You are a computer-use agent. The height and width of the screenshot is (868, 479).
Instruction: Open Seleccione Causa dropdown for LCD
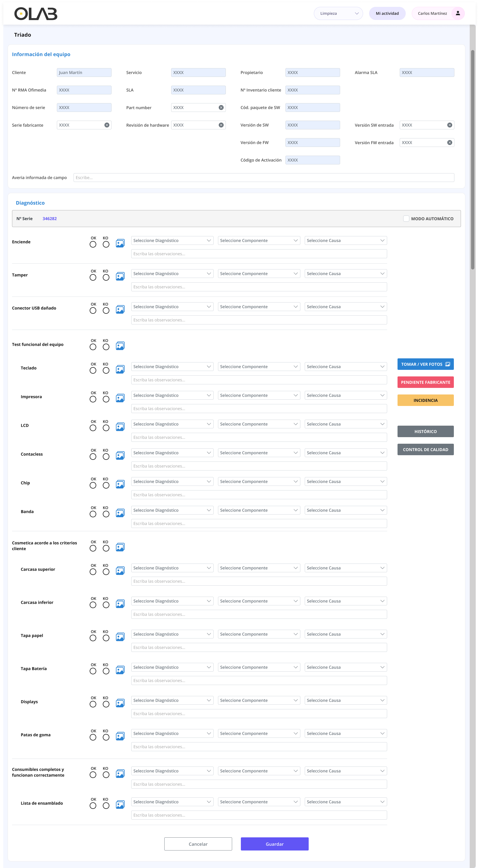[346, 424]
